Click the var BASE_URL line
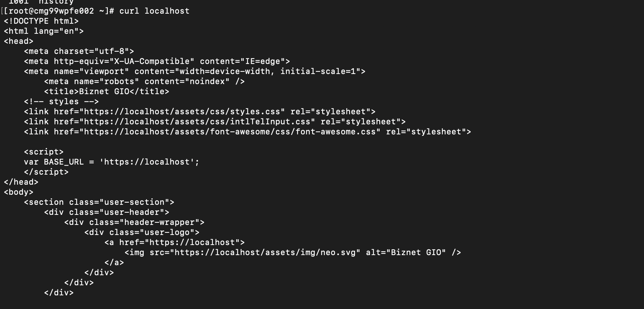Viewport: 644px width, 309px height. 111,162
